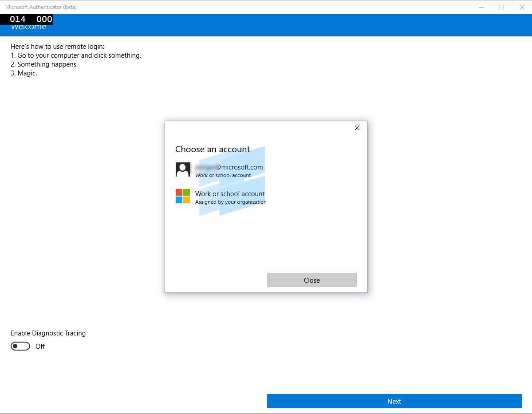The height and width of the screenshot is (414, 532).
Task: Click the 'Choose an account' heading
Action: [x=213, y=149]
